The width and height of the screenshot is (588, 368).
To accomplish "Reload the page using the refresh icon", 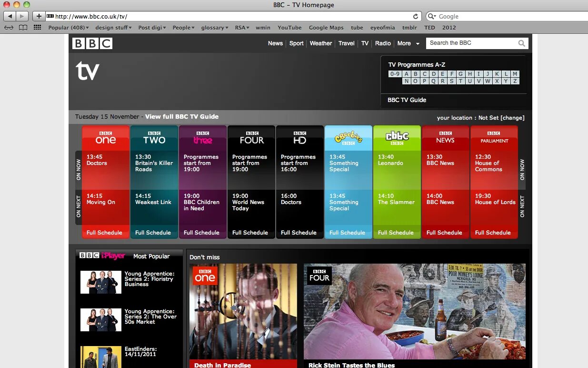I will point(416,16).
